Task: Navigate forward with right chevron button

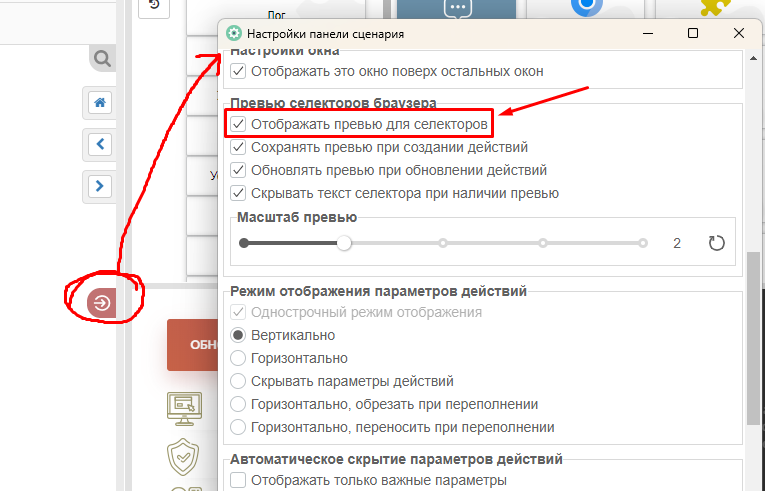Action: click(x=100, y=186)
